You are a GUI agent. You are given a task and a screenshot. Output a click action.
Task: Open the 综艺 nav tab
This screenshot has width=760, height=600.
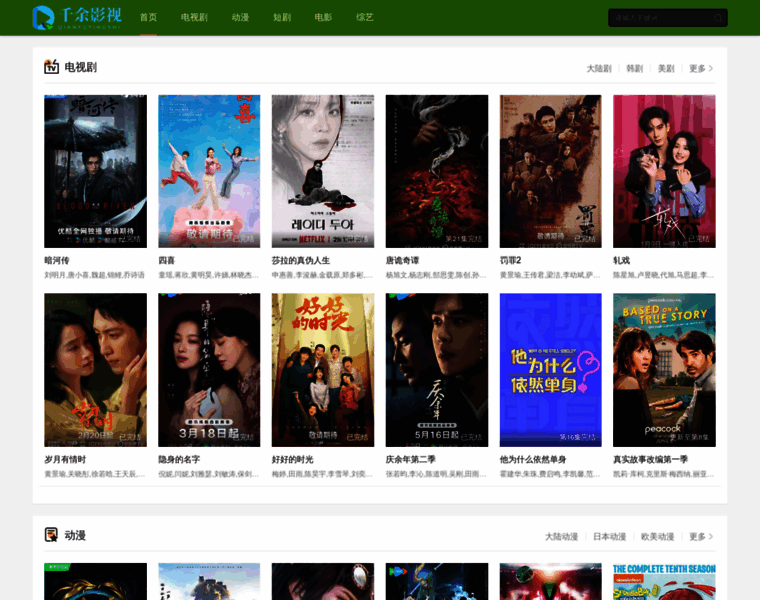click(x=364, y=17)
